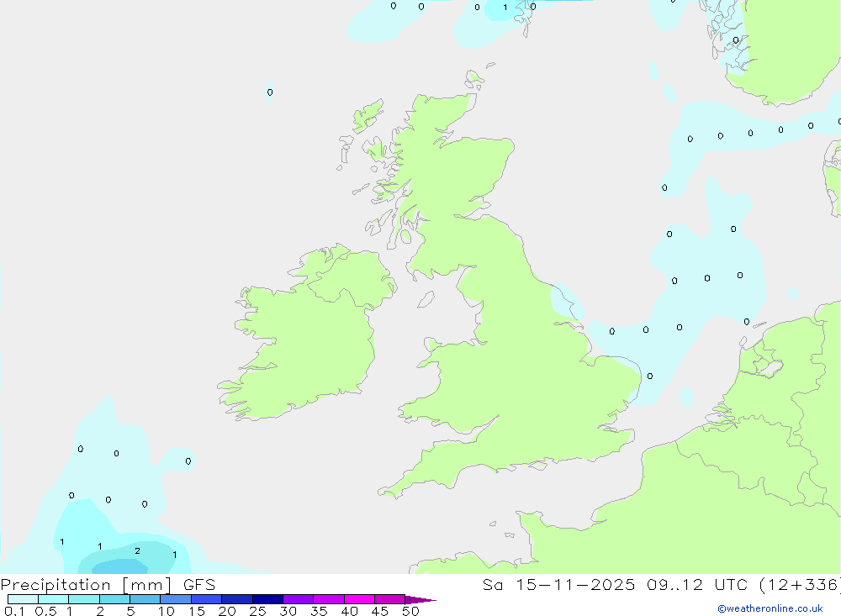Pick the 25–30 mm legend swatch
Viewport: 841px width, 616px height.
click(267, 599)
